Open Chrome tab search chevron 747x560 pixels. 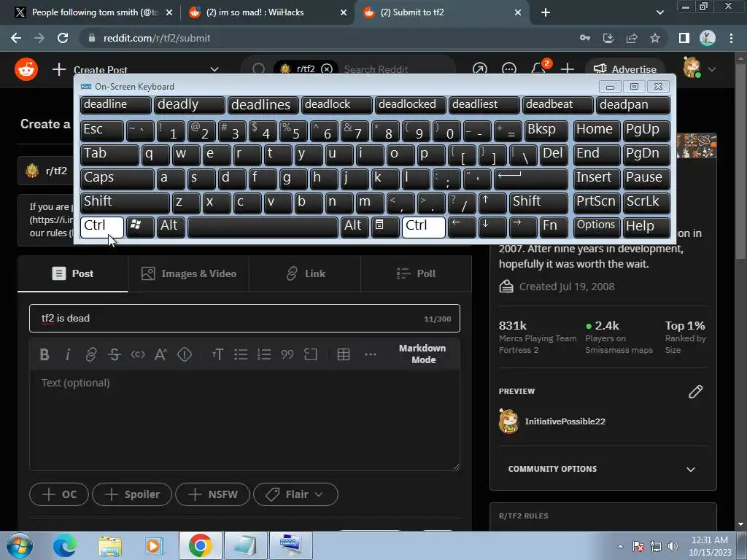(x=659, y=12)
